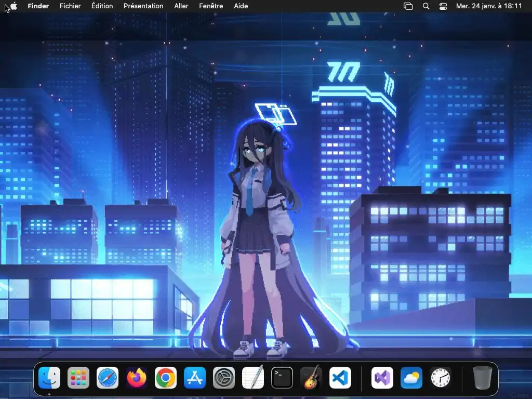Open Control Center in menu bar
Screen dimensions: 532x399
(443, 6)
